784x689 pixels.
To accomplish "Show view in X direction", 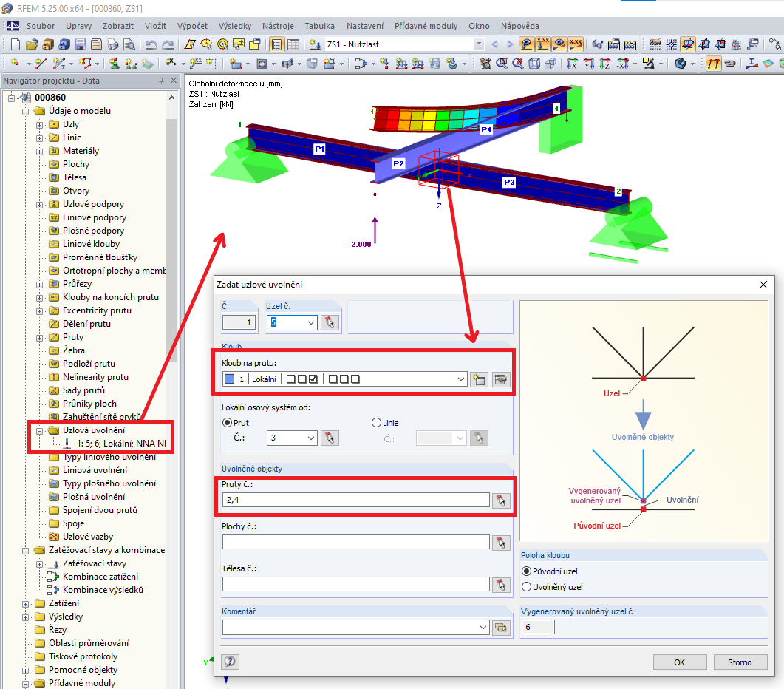I will [572, 64].
